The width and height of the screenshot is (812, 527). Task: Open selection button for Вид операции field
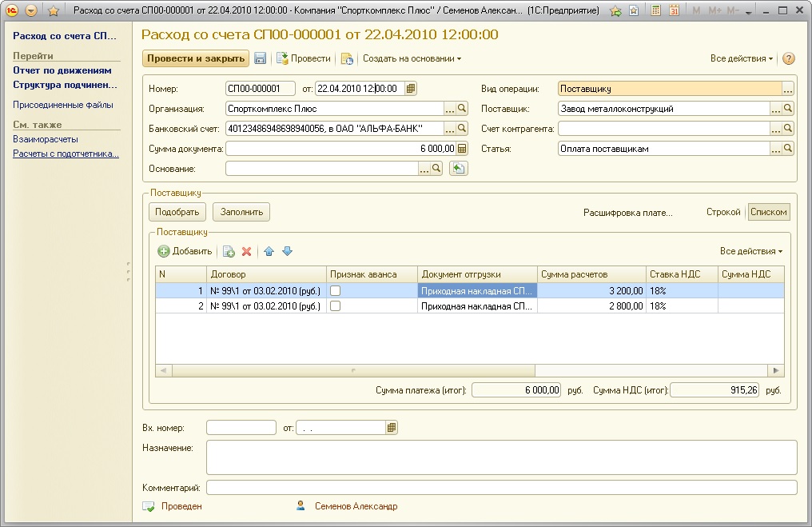[788, 89]
